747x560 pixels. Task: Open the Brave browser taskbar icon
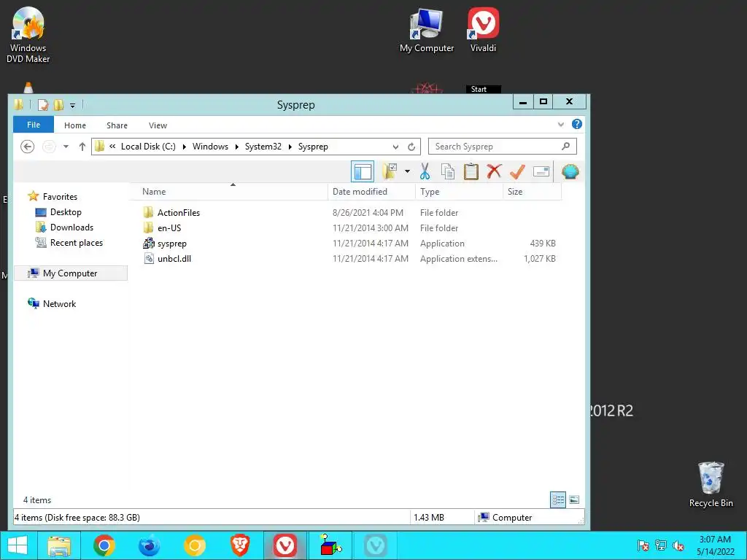[x=240, y=545]
